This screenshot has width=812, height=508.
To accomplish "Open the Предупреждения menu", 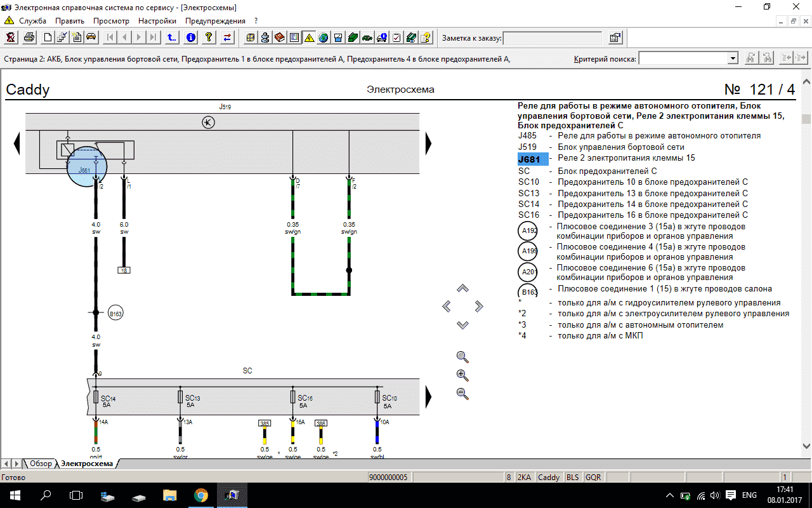I will pos(215,21).
